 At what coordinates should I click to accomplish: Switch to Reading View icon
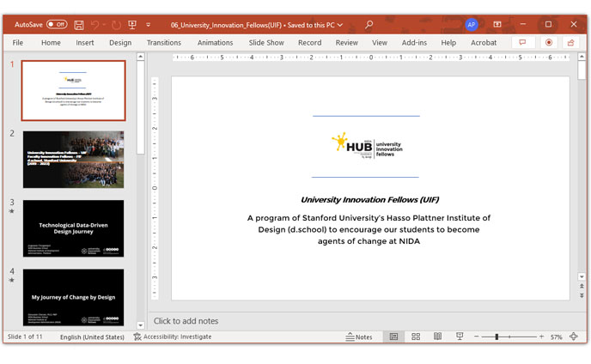437,337
